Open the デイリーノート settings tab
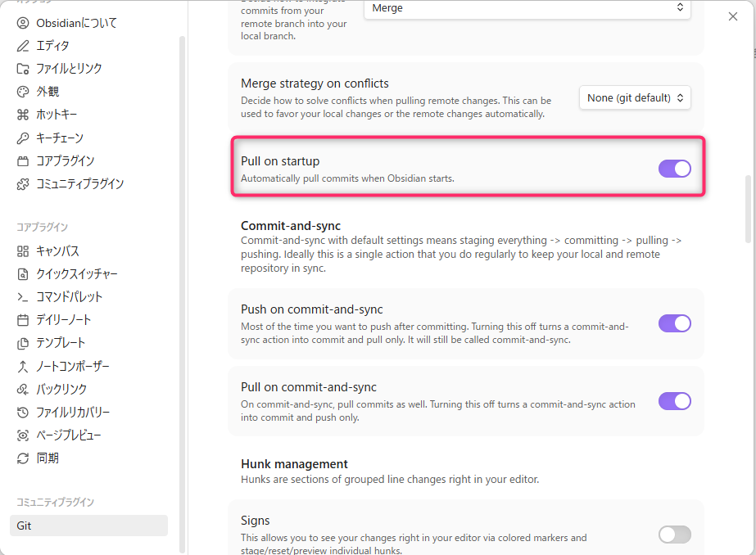Viewport: 756px width, 555px height. [64, 320]
